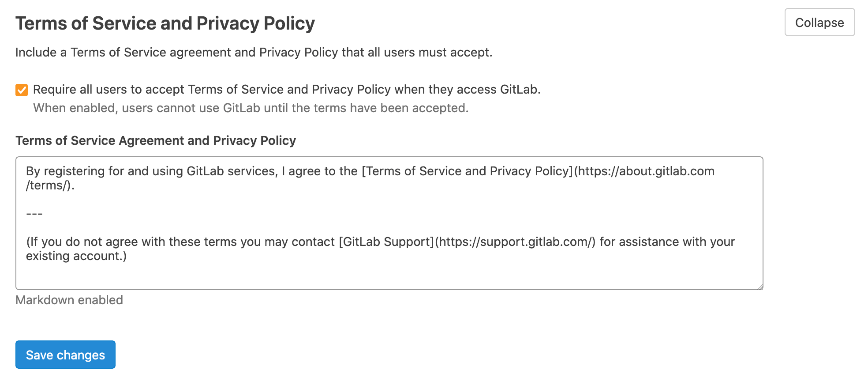Image resolution: width=868 pixels, height=374 pixels.
Task: Click the empty bottom area of the terms textarea
Action: pyautogui.click(x=388, y=276)
